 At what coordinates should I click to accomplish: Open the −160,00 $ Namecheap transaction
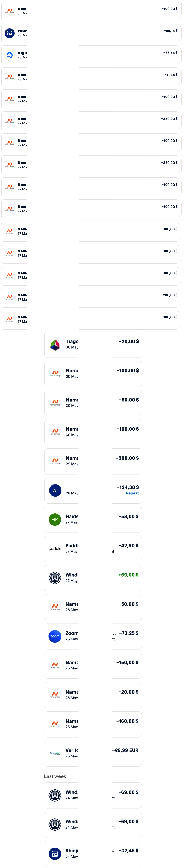coord(93,724)
